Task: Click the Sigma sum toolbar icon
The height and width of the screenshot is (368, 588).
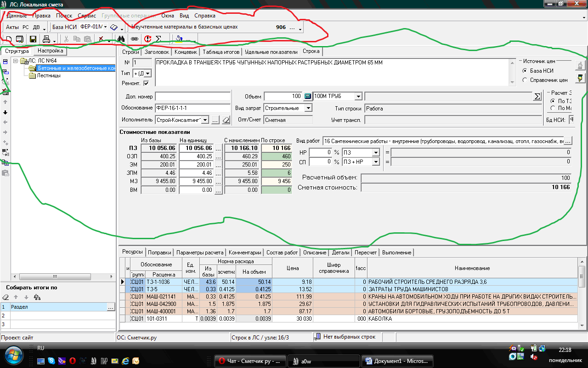Action: [158, 39]
